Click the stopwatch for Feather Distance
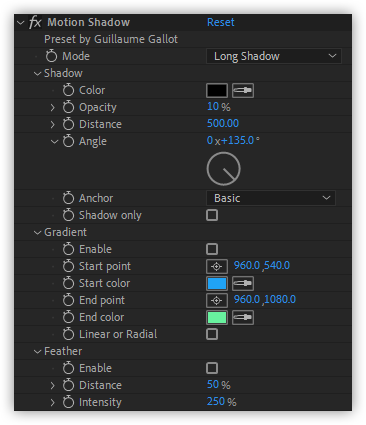Image resolution: width=366 pixels, height=425 pixels. point(68,385)
